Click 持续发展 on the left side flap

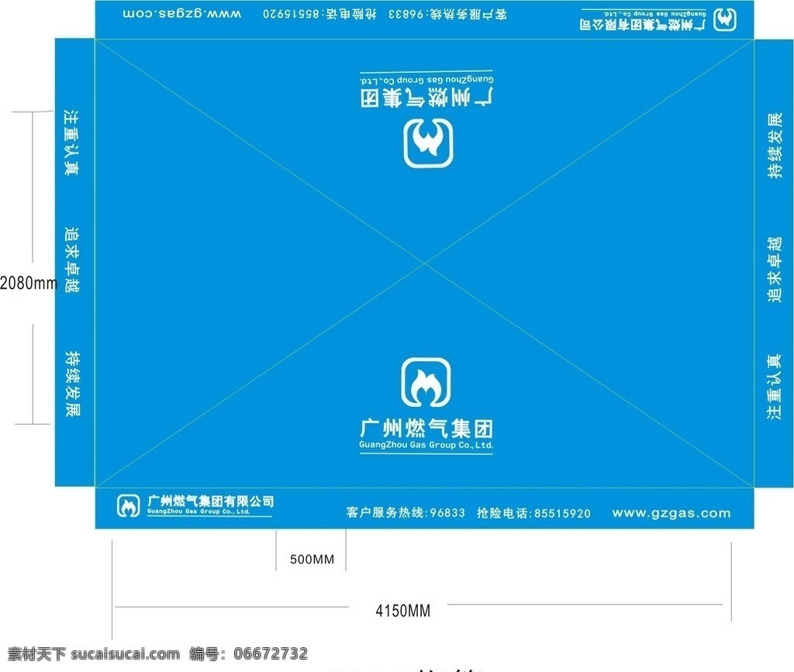click(x=73, y=384)
